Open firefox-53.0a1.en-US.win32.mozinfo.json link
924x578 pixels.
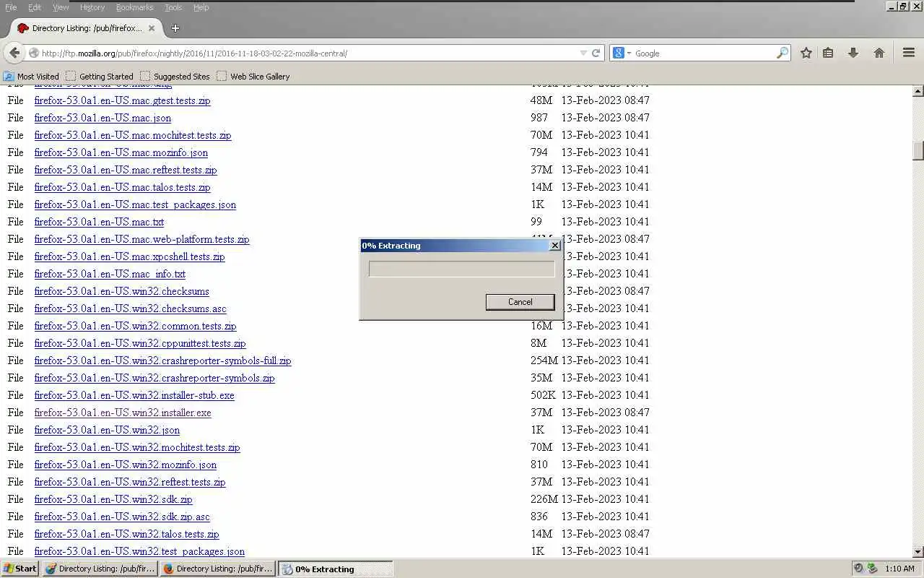click(x=126, y=465)
